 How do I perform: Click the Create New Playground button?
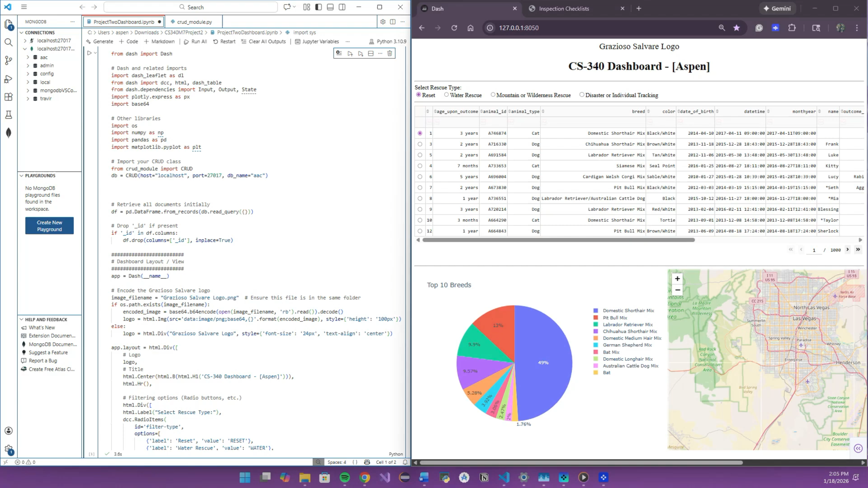tap(49, 226)
